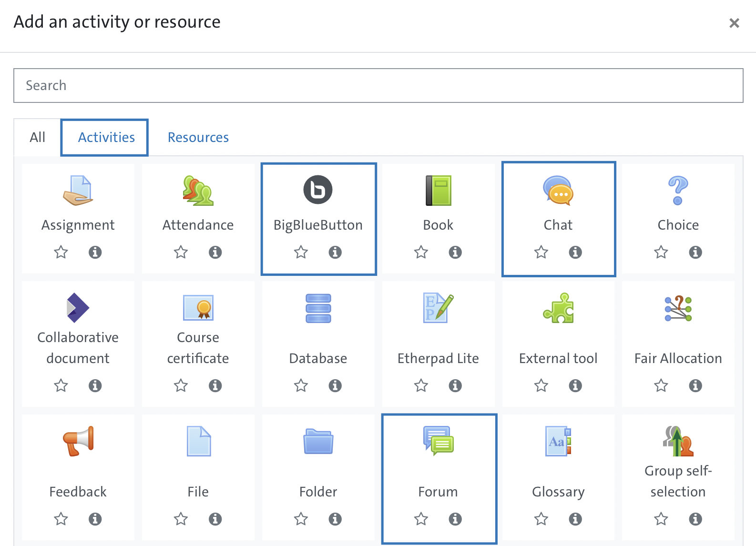The image size is (756, 546).
Task: Click the Etherpad Lite label
Action: click(x=438, y=358)
